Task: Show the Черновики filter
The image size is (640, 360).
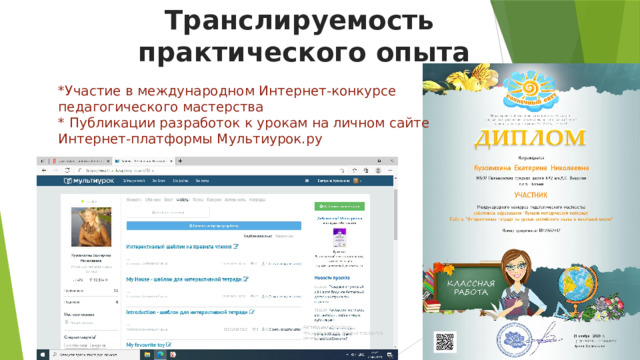Action: click(x=284, y=236)
